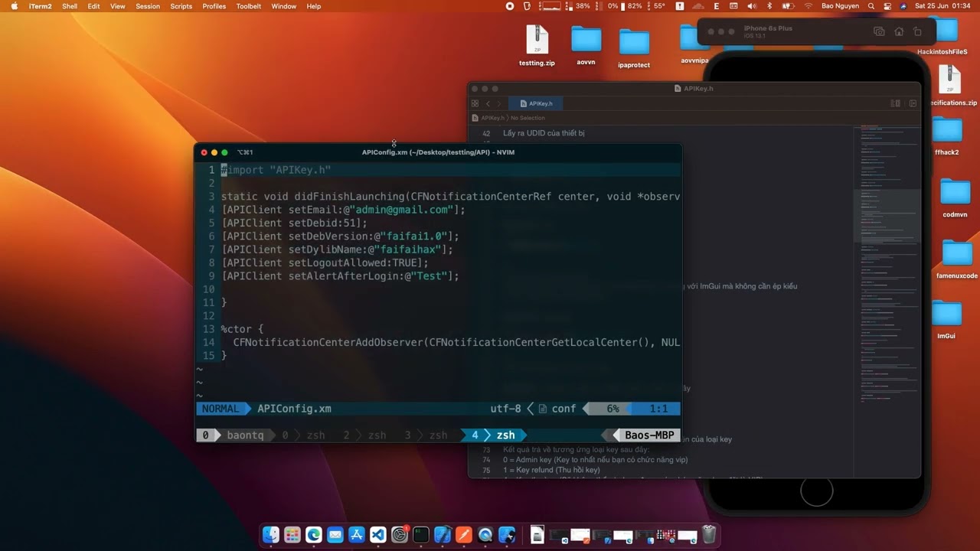
Task: Open the Simulator app in Dock
Action: 506,535
